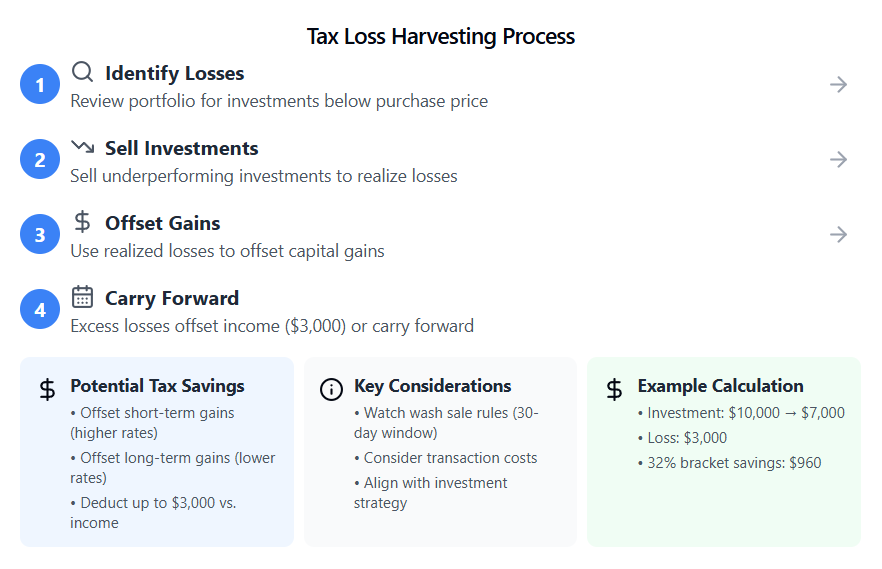Click the Tax Loss Harvesting Process title
The image size is (882, 569).
[441, 37]
